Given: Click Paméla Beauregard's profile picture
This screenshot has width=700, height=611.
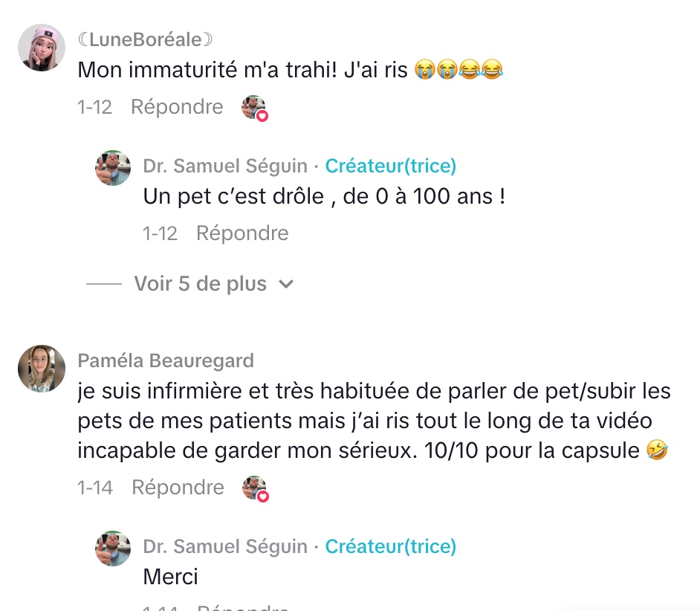Looking at the screenshot, I should [x=41, y=369].
